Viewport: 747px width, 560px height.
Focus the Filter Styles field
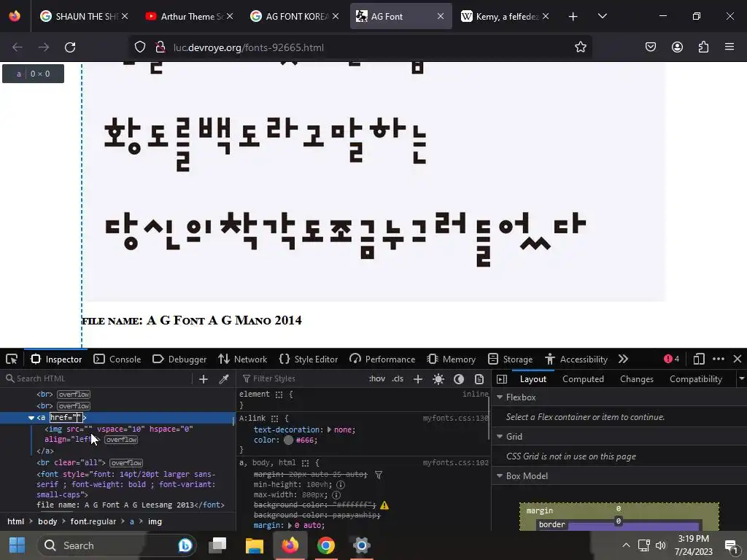coord(303,378)
